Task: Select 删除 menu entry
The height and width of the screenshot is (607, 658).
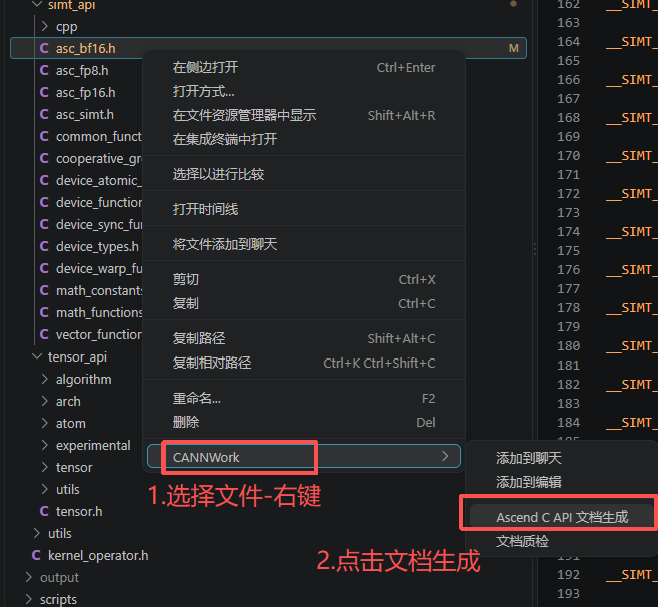Action: [304, 422]
